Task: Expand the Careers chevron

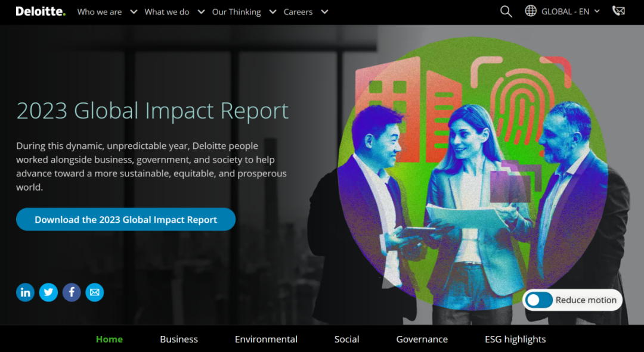Action: click(x=324, y=12)
